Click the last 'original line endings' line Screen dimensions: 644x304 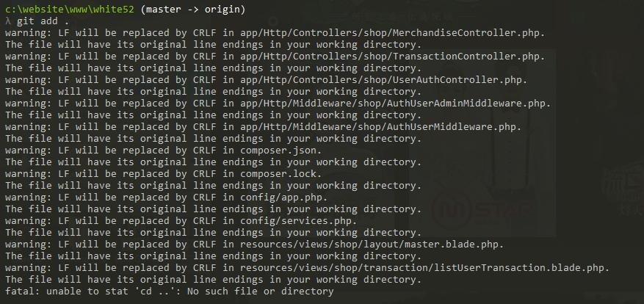[213, 280]
